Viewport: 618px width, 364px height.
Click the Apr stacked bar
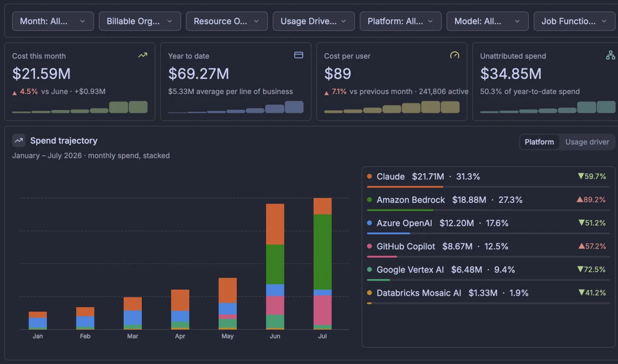pyautogui.click(x=180, y=309)
